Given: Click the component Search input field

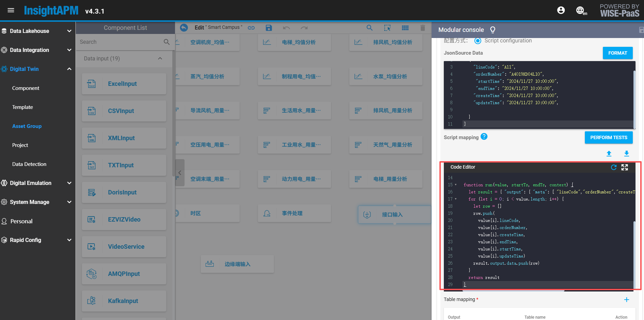Looking at the screenshot, I should 121,42.
